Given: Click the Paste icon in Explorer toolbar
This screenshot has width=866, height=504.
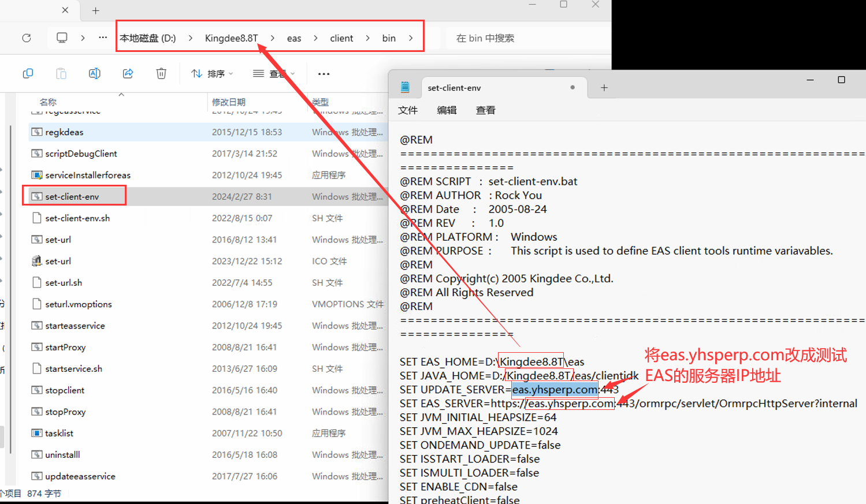Looking at the screenshot, I should [x=61, y=73].
